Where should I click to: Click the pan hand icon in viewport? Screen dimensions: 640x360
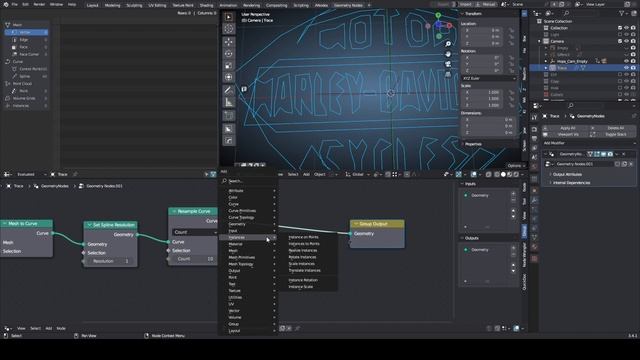(x=448, y=54)
